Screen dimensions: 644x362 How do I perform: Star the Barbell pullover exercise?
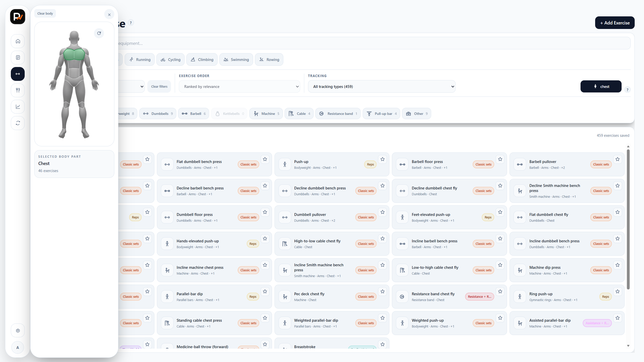pyautogui.click(x=618, y=159)
